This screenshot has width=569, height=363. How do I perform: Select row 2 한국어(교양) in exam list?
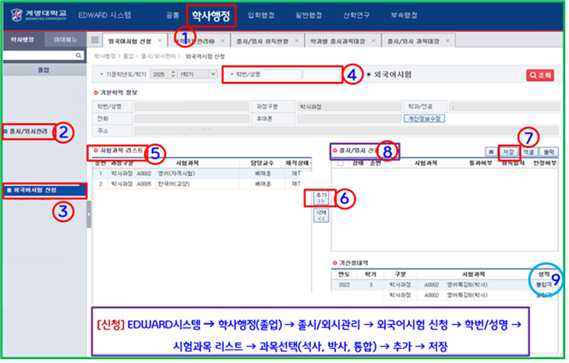coord(201,184)
